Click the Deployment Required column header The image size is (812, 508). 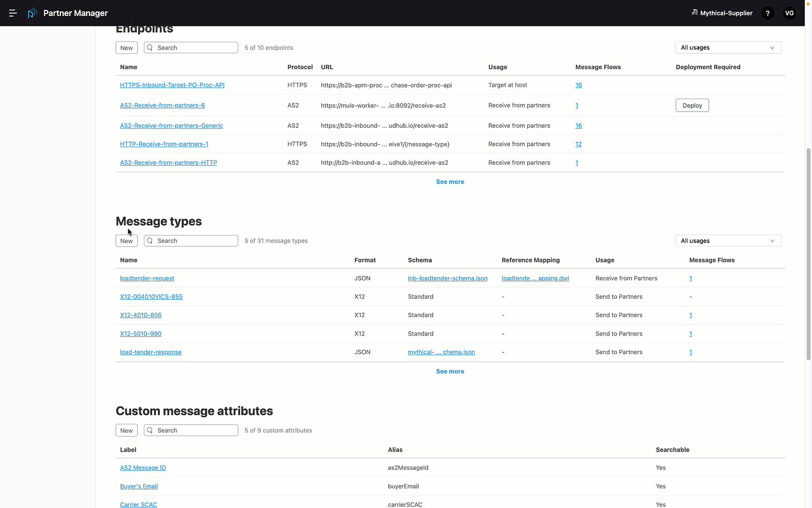pos(708,67)
